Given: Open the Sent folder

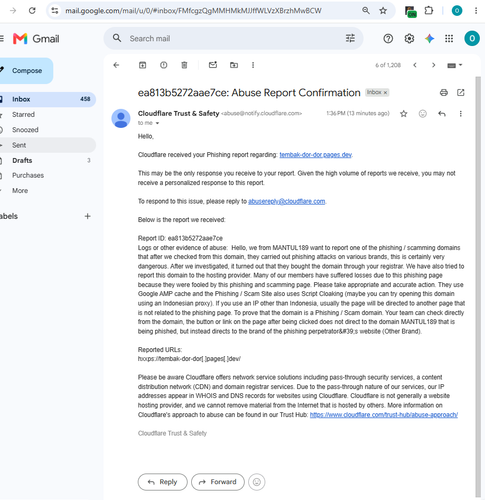Looking at the screenshot, I should click(x=48, y=145).
